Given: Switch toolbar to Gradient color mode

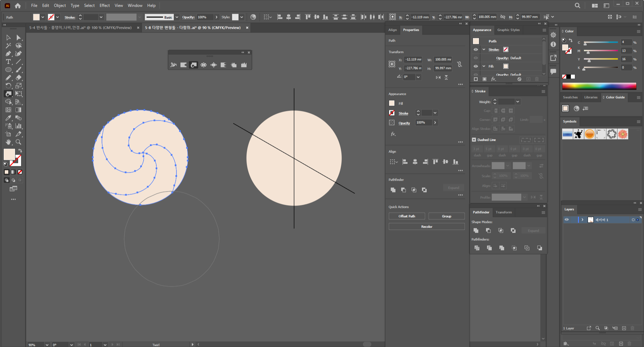Looking at the screenshot, I should [13, 172].
